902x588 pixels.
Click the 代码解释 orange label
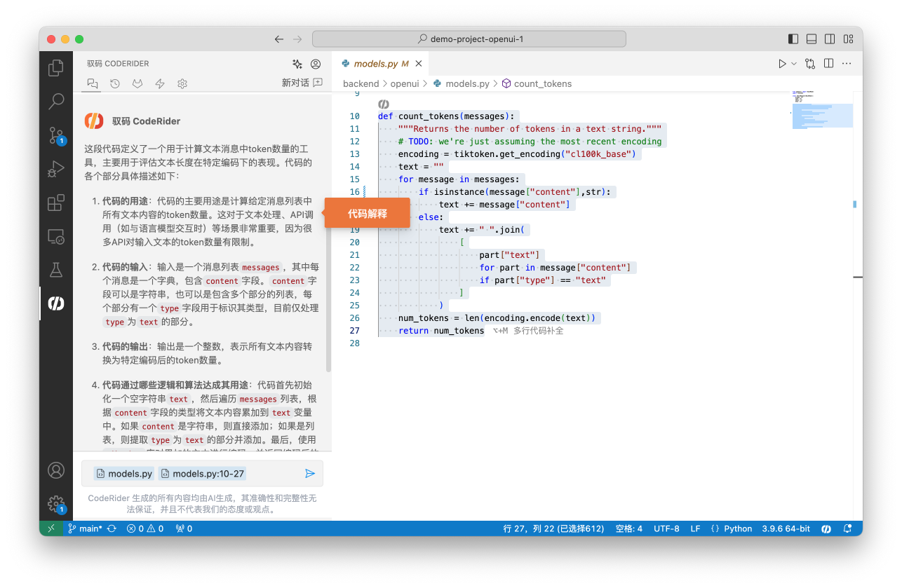(367, 213)
